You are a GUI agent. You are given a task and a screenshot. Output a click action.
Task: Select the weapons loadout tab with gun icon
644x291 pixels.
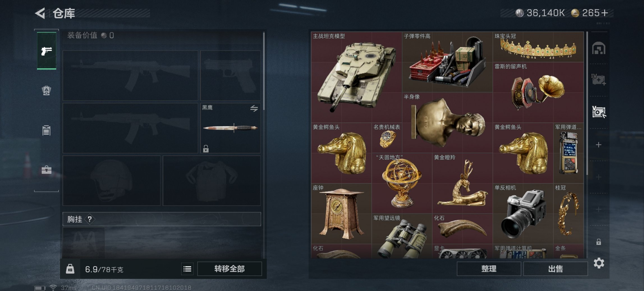[47, 51]
